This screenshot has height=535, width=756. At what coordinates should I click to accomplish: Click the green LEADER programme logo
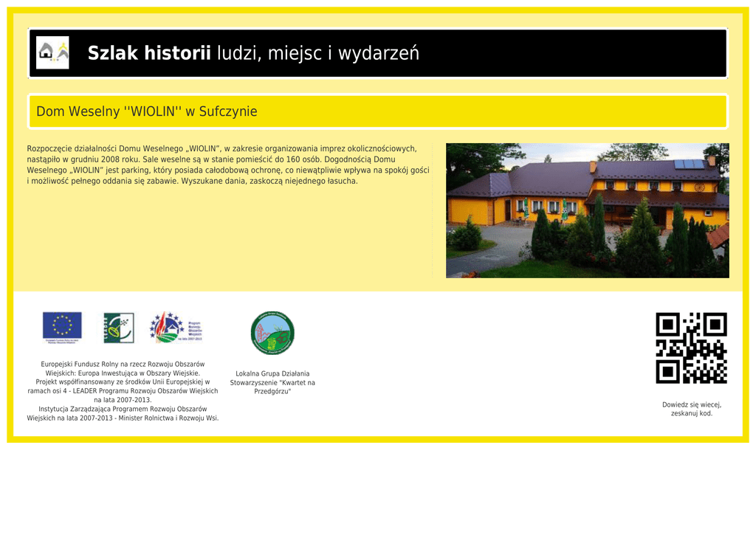coord(118,328)
